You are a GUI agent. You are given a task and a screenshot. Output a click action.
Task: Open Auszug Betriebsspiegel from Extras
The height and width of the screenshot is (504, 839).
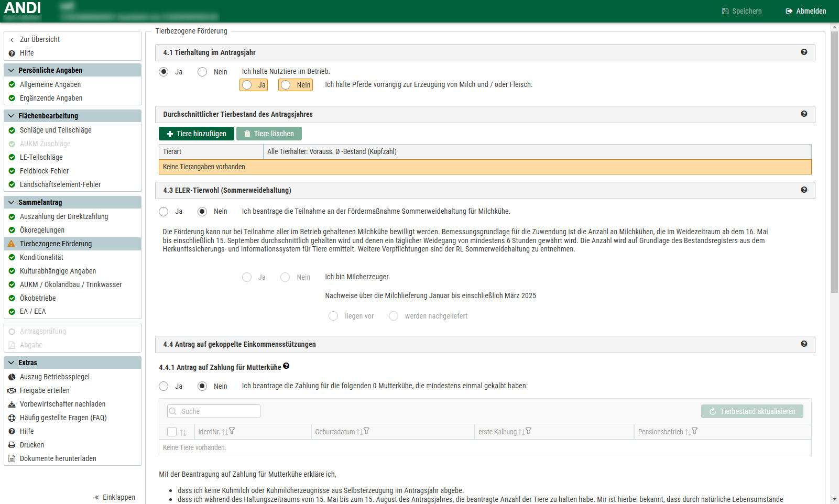pyautogui.click(x=55, y=377)
